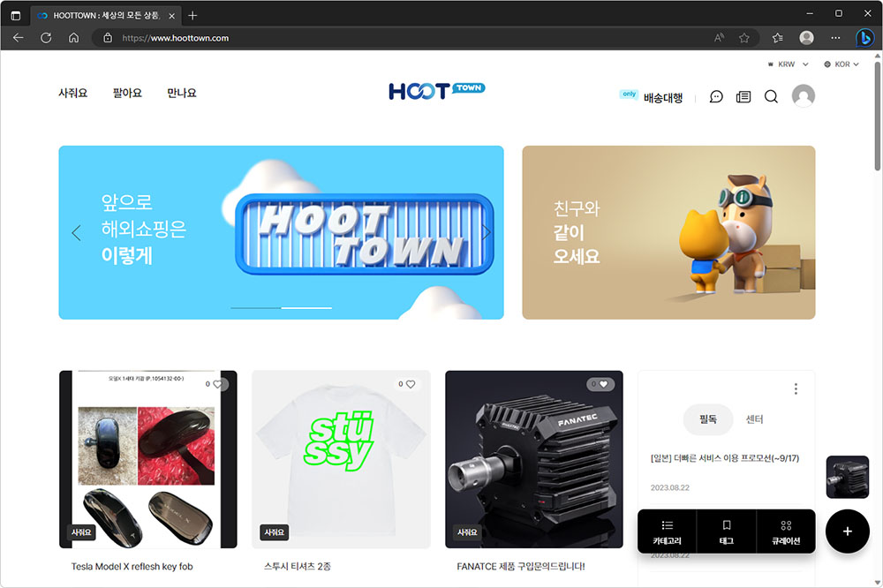Screen dimensions: 883x588
Task: Open the KRW currency dropdown
Action: pyautogui.click(x=789, y=64)
